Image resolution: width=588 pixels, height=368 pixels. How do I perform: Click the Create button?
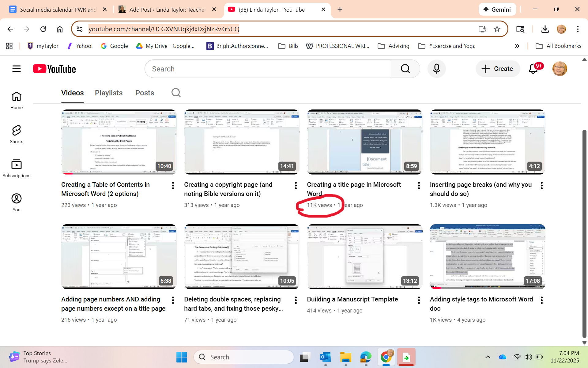[498, 69]
